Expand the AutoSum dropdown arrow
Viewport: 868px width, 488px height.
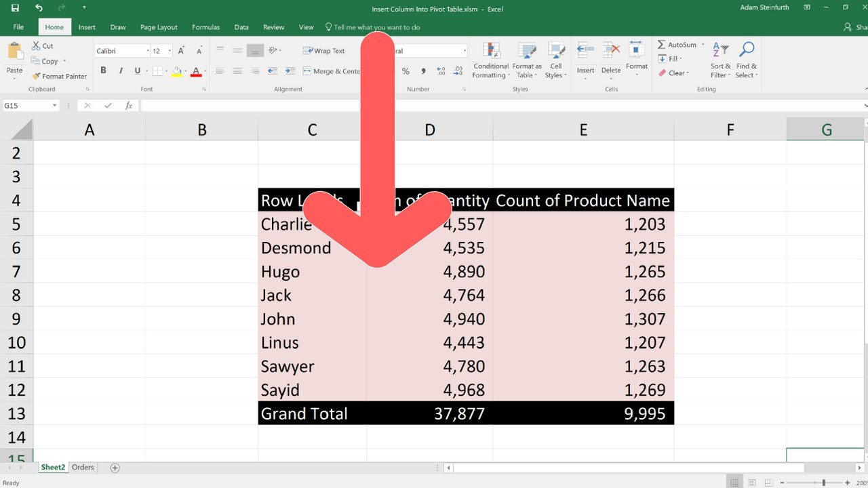pyautogui.click(x=703, y=45)
